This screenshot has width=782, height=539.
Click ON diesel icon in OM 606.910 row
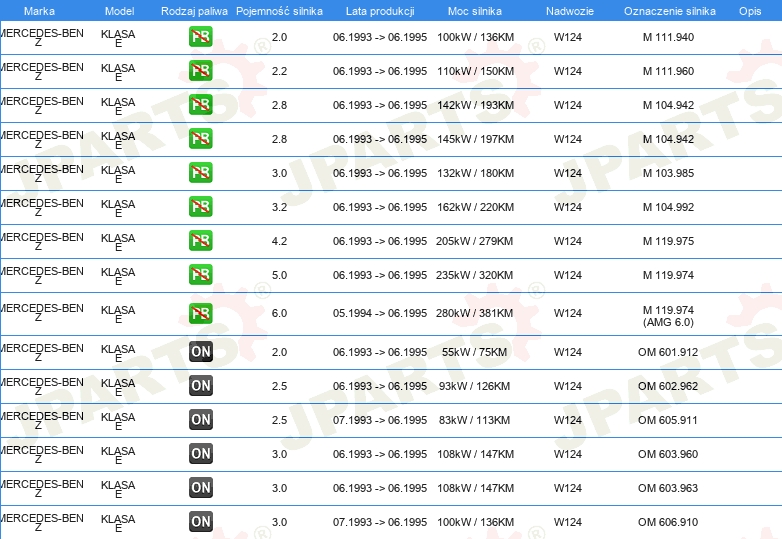pos(201,521)
